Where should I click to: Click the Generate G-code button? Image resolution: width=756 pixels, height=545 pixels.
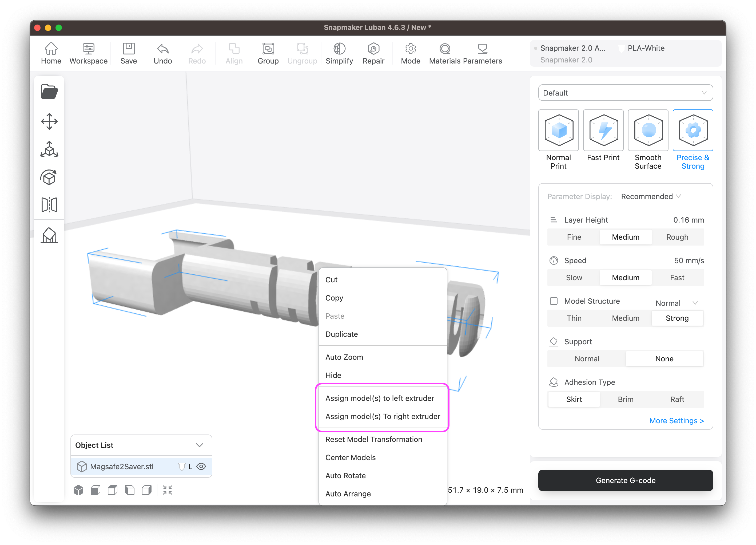pos(625,480)
